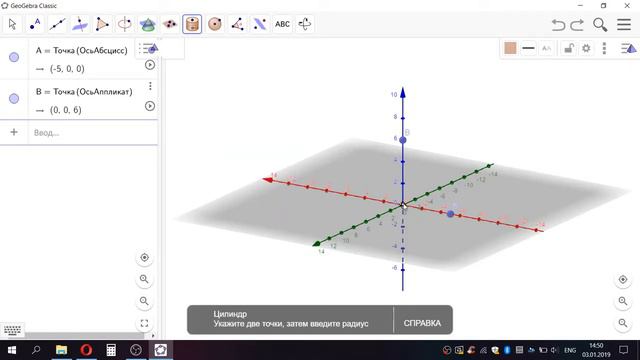Open the object color swatch

(510, 48)
